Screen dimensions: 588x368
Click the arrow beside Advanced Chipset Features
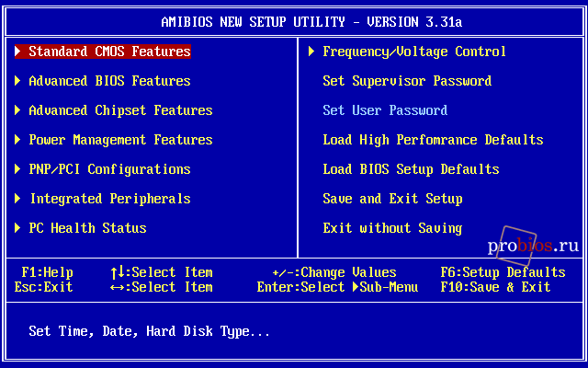[x=17, y=110]
